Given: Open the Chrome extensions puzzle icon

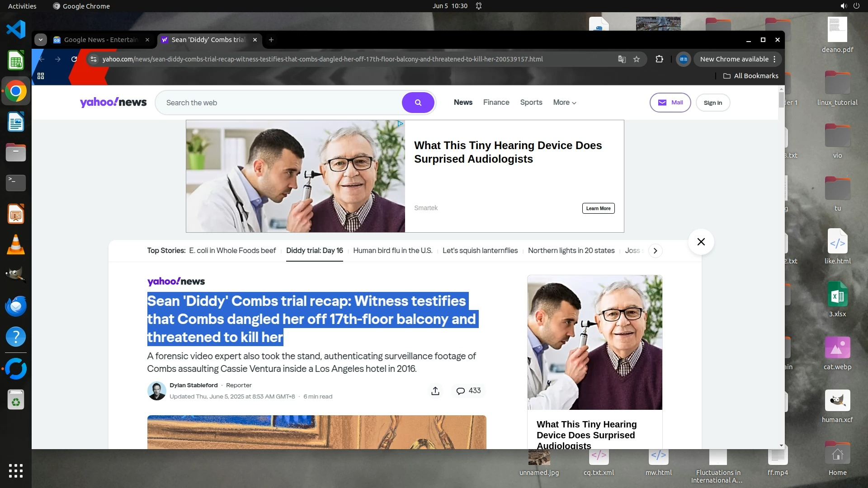Looking at the screenshot, I should (659, 59).
